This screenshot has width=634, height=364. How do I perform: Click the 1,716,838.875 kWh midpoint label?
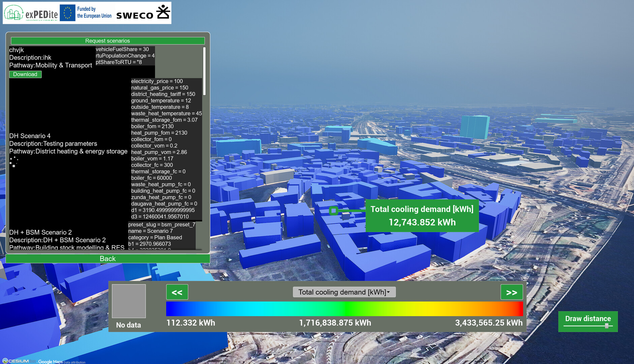[x=335, y=323]
